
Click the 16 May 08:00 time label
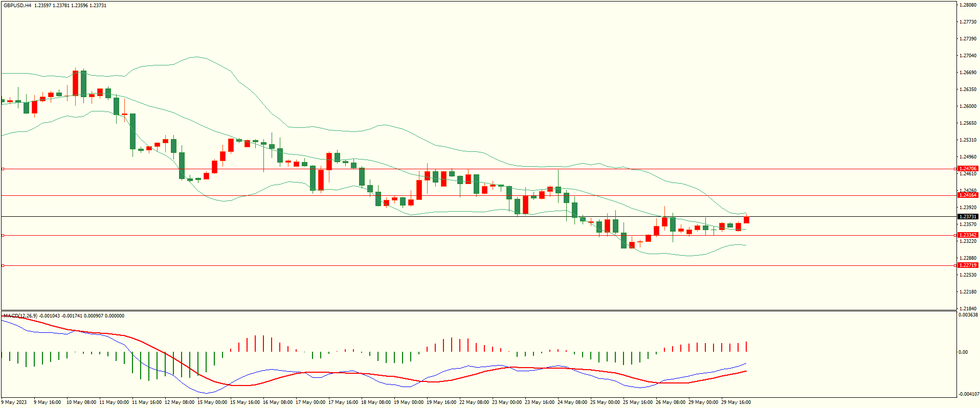(x=278, y=402)
